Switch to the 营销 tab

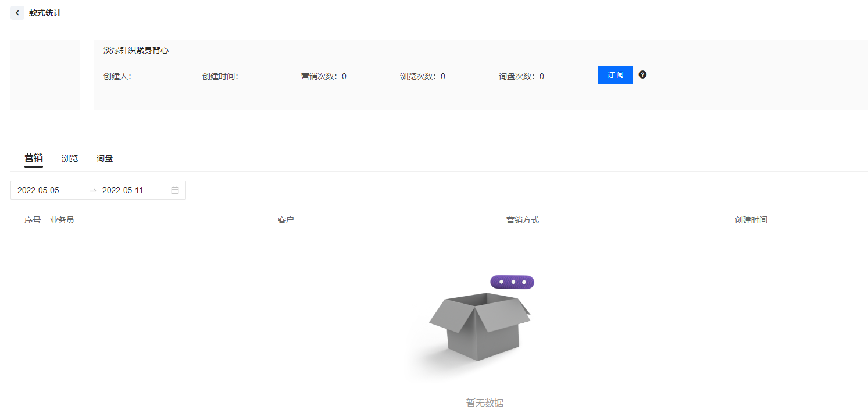[x=33, y=158]
